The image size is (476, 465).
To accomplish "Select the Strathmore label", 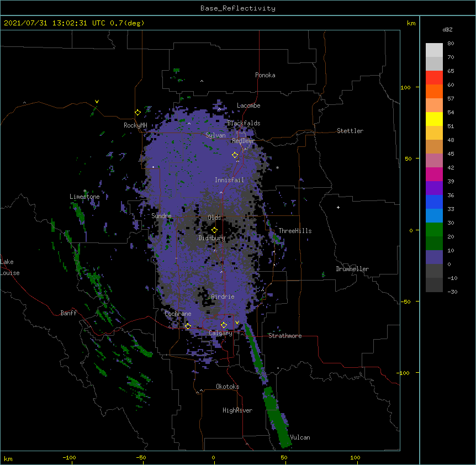I will (x=285, y=336).
